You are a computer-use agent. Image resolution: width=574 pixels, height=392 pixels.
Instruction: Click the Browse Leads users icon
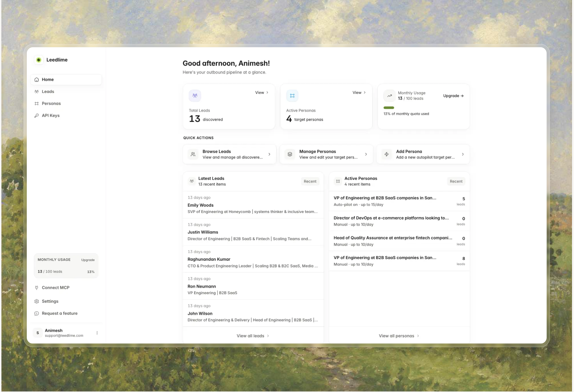[193, 154]
